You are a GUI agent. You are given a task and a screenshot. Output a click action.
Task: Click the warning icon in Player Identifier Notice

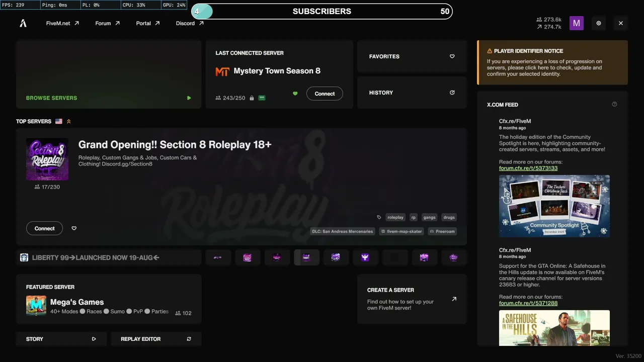click(x=490, y=51)
